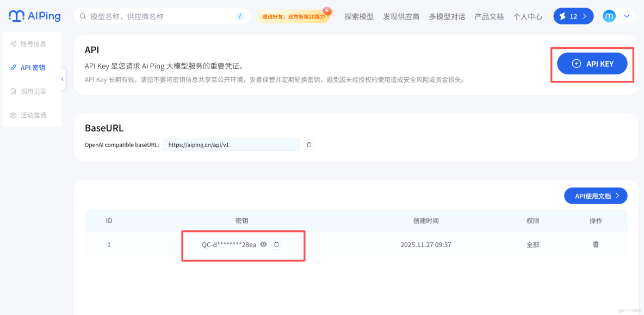The height and width of the screenshot is (315, 644).
Task: Click the 邀请好友 promotion banner
Action: 294,16
